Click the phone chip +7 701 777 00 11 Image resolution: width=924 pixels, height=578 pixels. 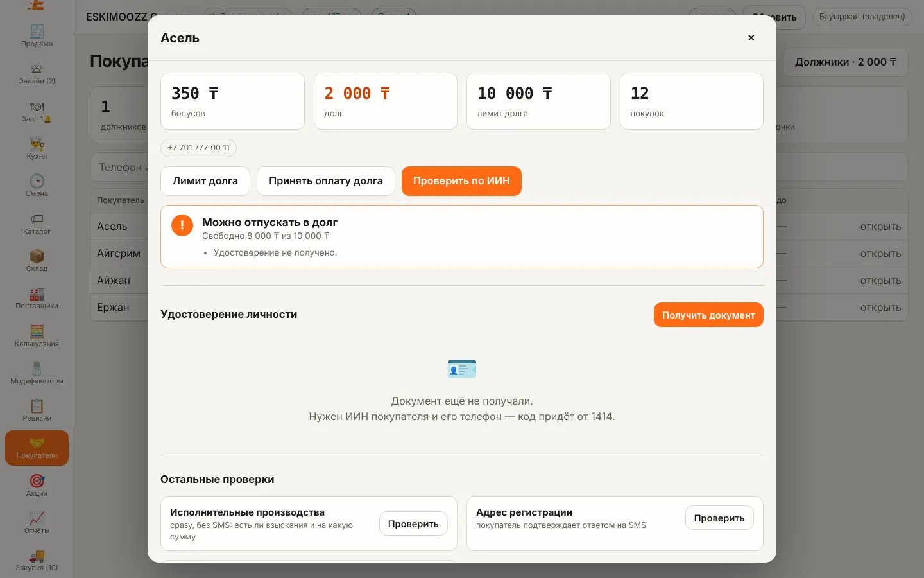(198, 148)
